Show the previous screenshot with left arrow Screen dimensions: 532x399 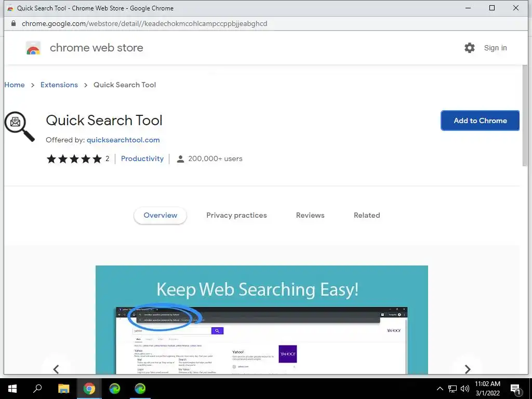tap(56, 369)
